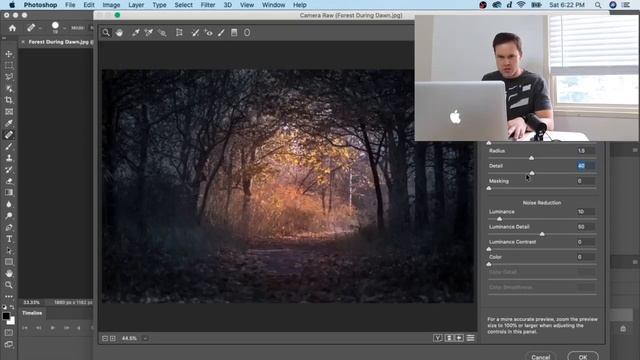Image resolution: width=640 pixels, height=360 pixels.
Task: Click the Forest During Dawn.jpg document tab
Action: (x=58, y=42)
